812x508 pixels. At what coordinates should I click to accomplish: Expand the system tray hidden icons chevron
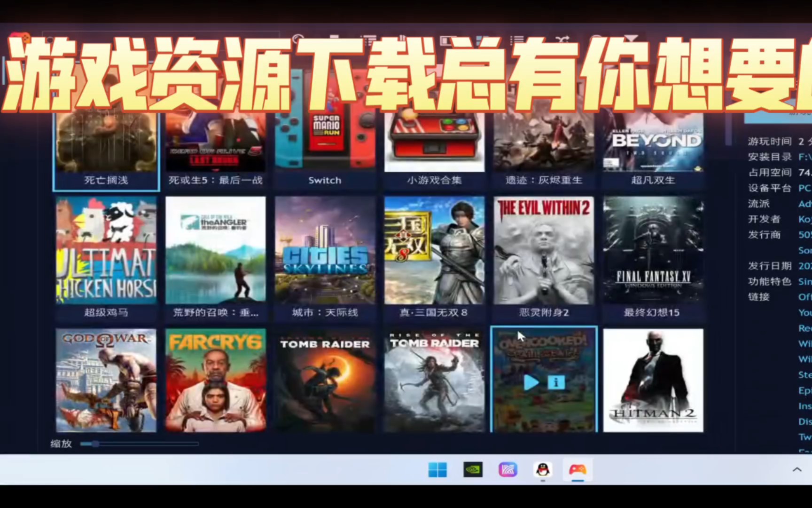(797, 469)
